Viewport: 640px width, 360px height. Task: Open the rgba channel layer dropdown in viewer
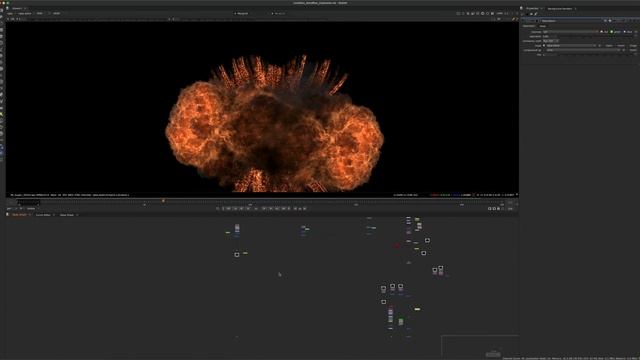tap(10, 13)
